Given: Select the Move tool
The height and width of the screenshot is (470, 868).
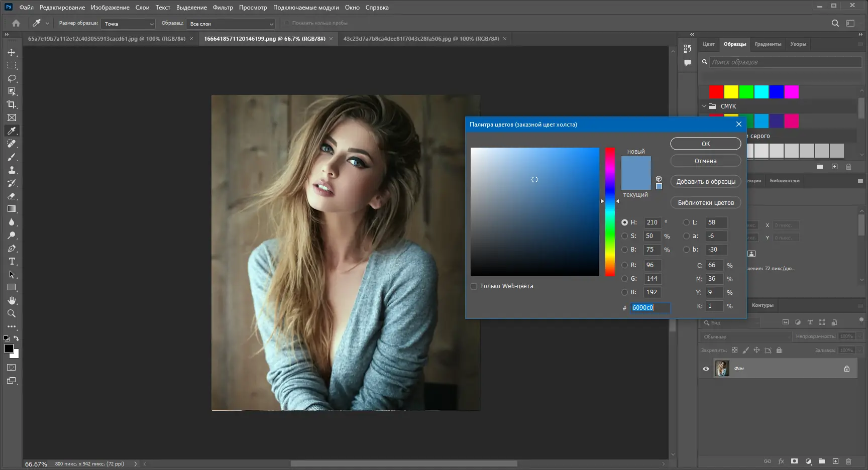Looking at the screenshot, I should (12, 53).
